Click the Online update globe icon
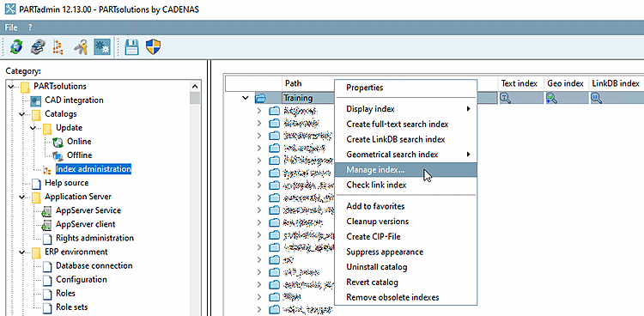The image size is (644, 316). (58, 142)
